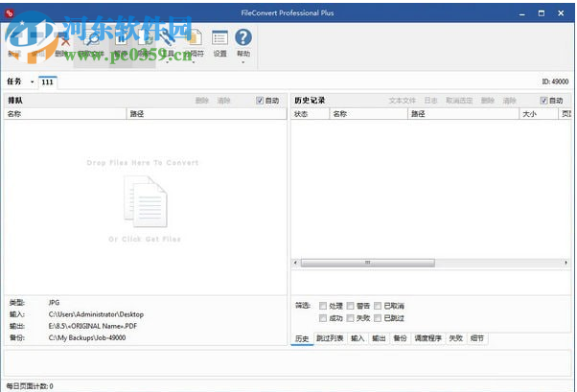Viewport: 577px width, 392px height.
Task: Enable the Cancelled (已取消) filter checkbox
Action: point(378,306)
